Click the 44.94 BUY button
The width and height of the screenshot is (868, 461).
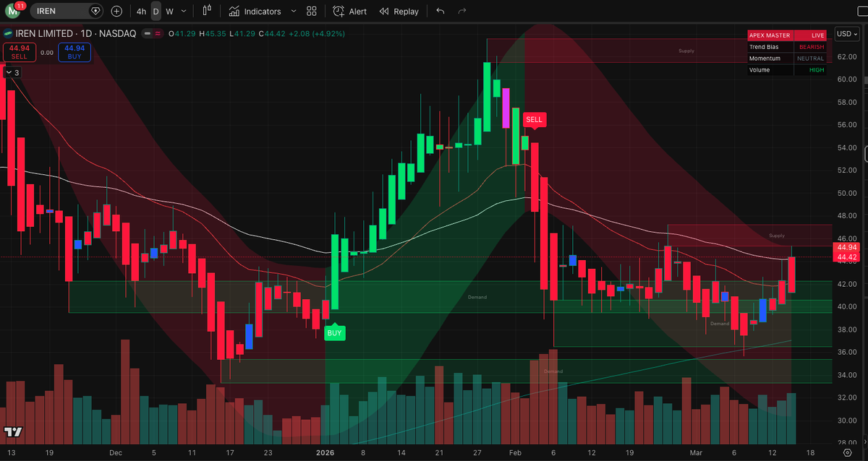(x=75, y=52)
